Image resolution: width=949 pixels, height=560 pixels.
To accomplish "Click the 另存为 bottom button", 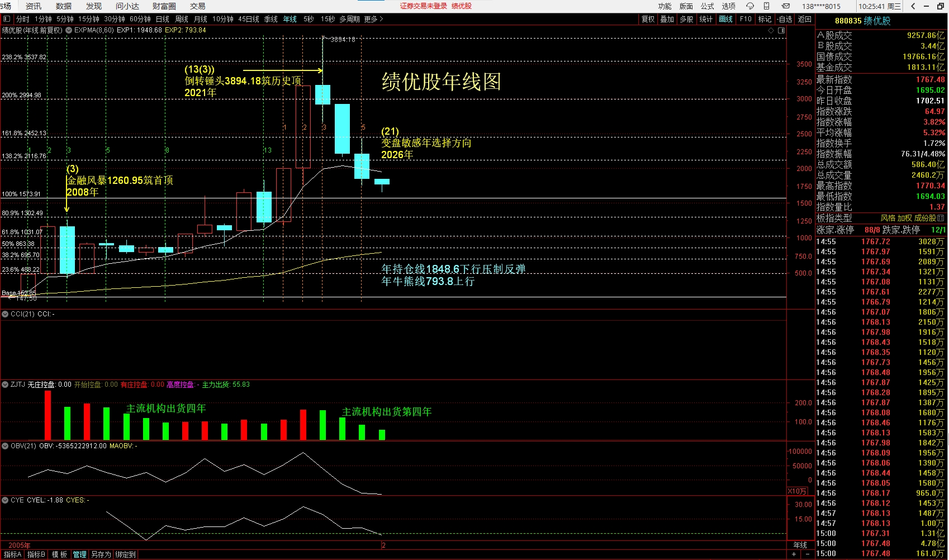I will tap(101, 554).
